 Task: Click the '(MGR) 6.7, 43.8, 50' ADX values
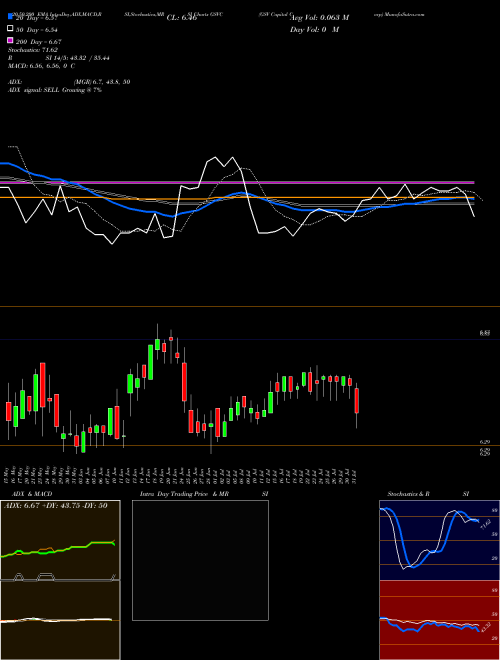pyautogui.click(x=102, y=82)
